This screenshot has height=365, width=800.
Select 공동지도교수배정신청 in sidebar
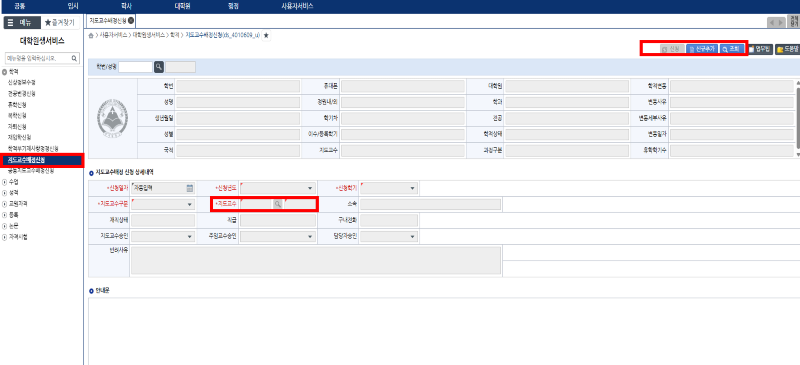click(31, 171)
